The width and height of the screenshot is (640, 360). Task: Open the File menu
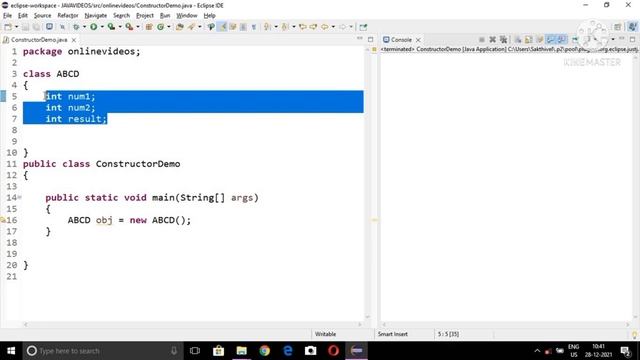(x=7, y=16)
